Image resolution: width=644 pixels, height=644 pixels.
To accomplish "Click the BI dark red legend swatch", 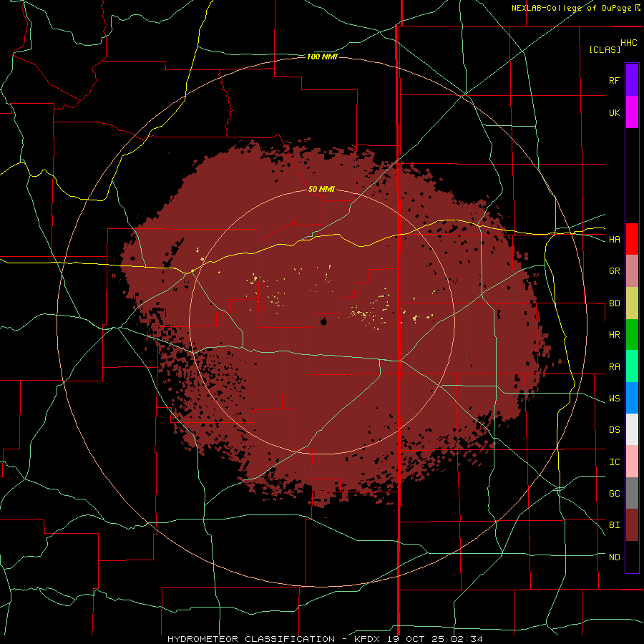I will click(632, 525).
